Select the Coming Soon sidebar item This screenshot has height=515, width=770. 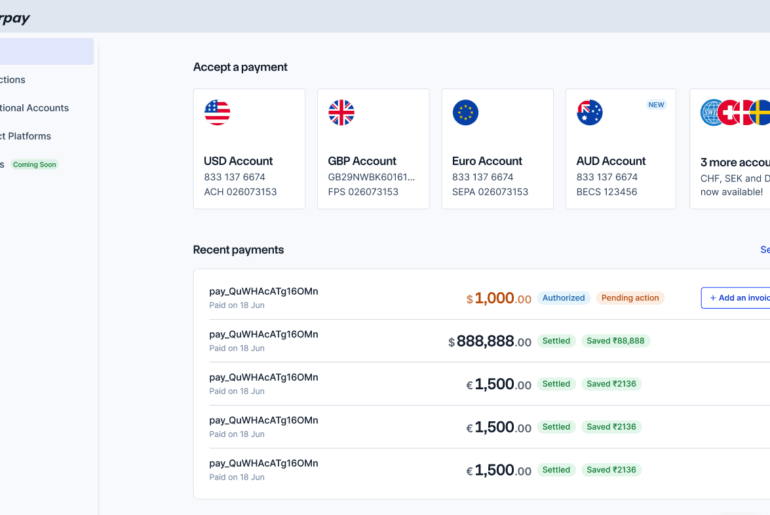coord(33,164)
